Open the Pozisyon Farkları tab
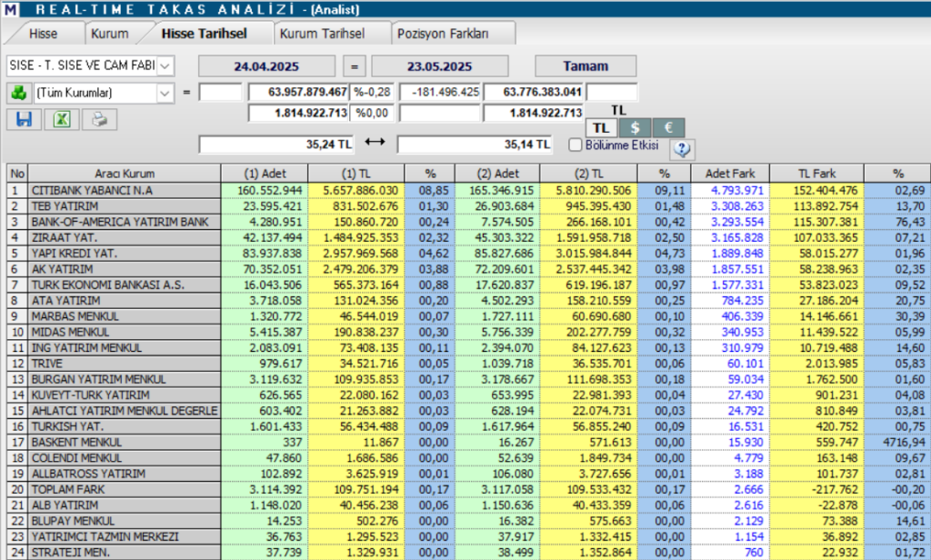This screenshot has height=560, width=931. point(443,34)
